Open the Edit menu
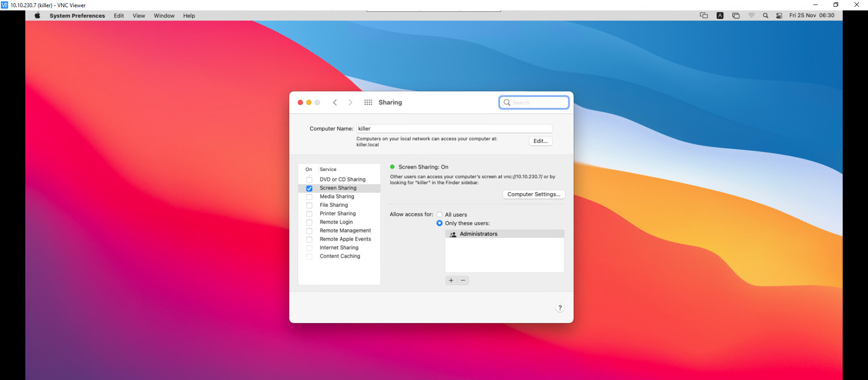The image size is (868, 380). tap(119, 15)
